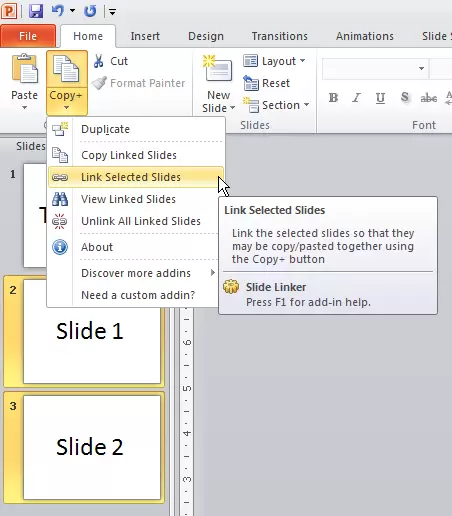Click the Undo arrow icon
452x516 pixels.
pos(58,11)
